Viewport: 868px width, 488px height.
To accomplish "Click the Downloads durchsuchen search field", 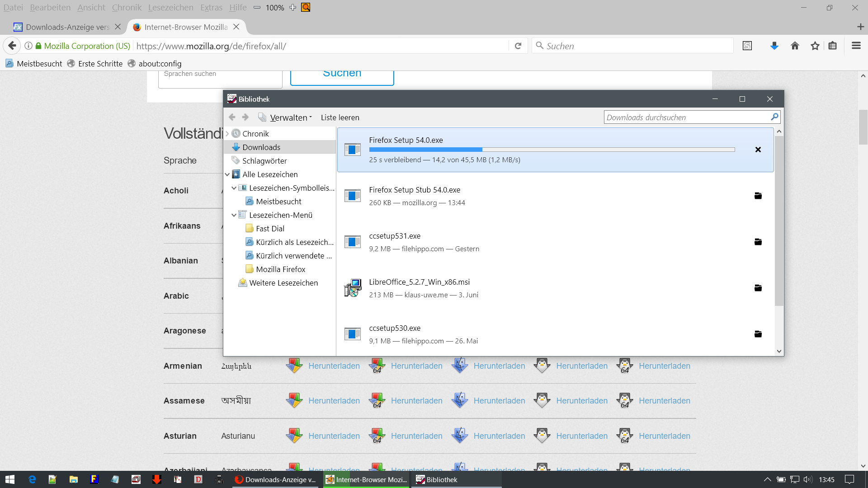I will pyautogui.click(x=686, y=117).
